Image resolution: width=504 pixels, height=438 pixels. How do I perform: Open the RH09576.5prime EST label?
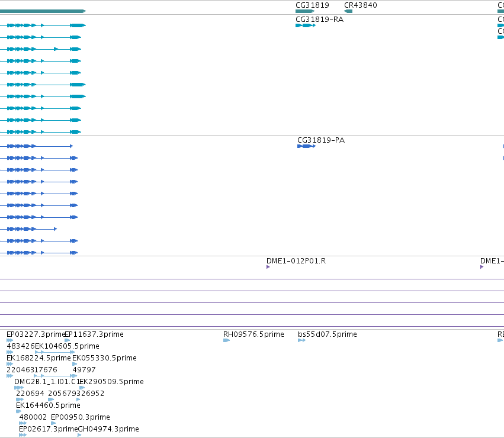click(253, 334)
